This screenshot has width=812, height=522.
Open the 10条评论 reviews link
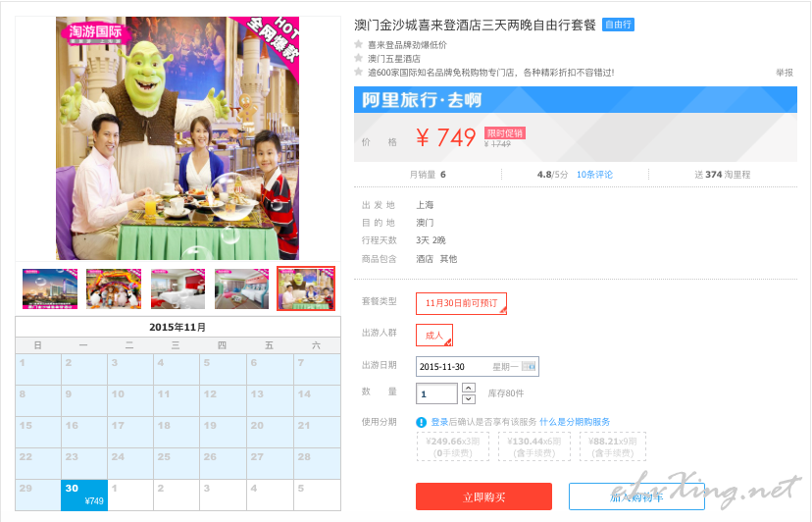(594, 175)
